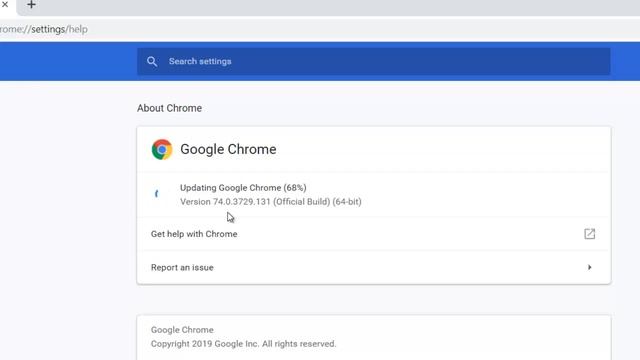
Task: Click the update progress spinner icon
Action: pyautogui.click(x=156, y=194)
